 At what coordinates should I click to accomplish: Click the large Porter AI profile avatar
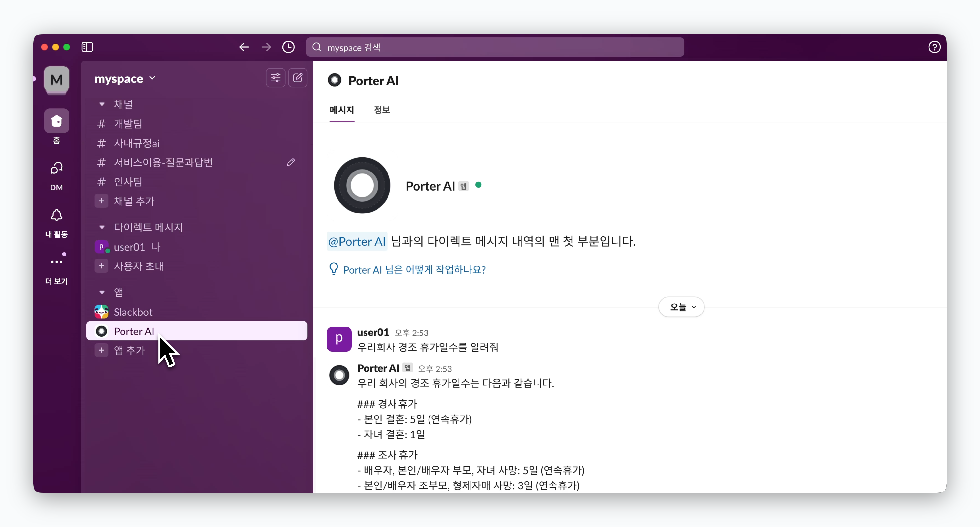pos(362,185)
